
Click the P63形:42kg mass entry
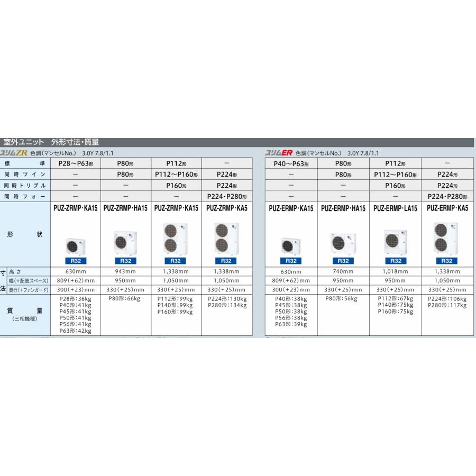click(75, 331)
